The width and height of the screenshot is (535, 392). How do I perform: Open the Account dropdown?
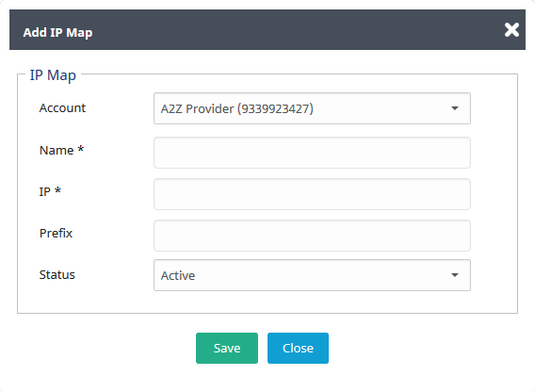coord(312,108)
